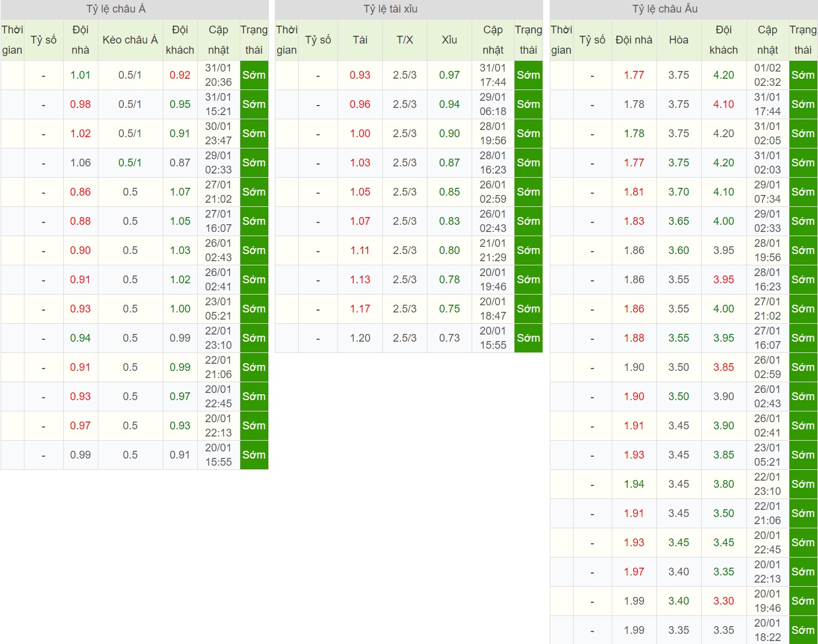Select the 29/01 07:34 update time

tap(767, 192)
